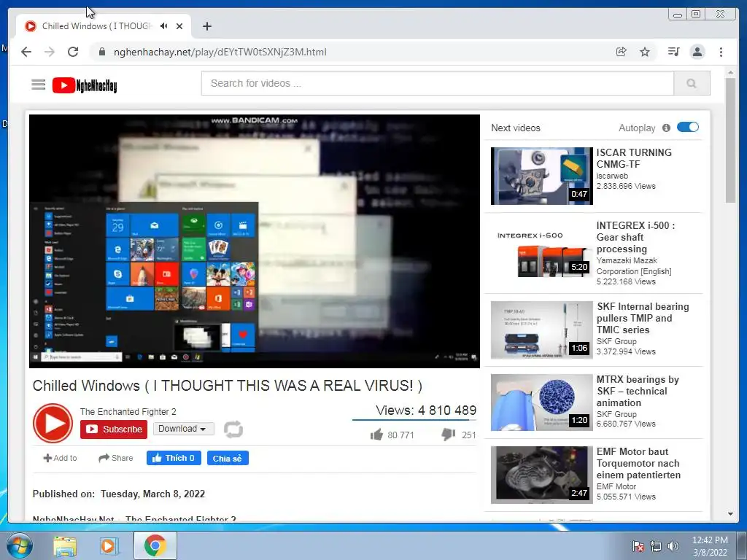Show Autoplay info icon
The height and width of the screenshot is (560, 747).
click(666, 128)
